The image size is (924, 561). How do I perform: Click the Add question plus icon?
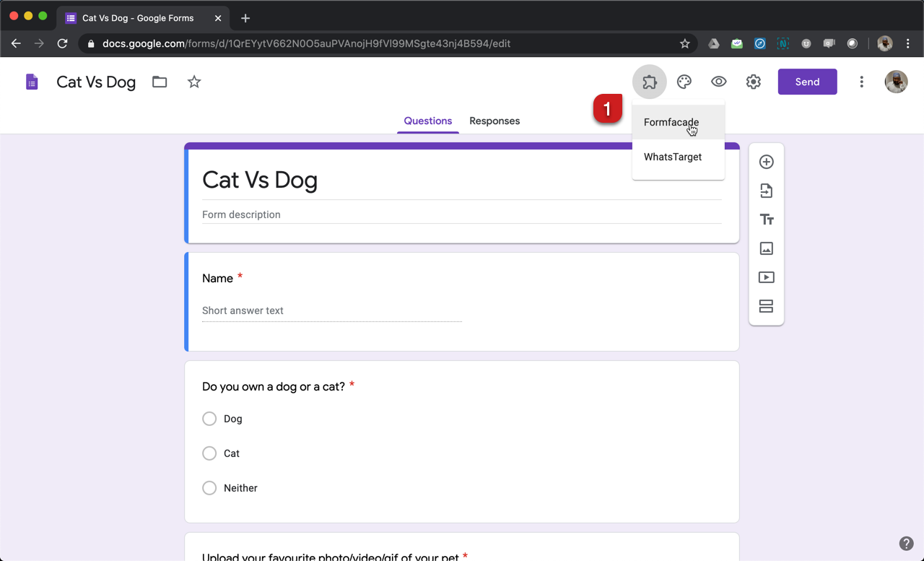coord(766,162)
